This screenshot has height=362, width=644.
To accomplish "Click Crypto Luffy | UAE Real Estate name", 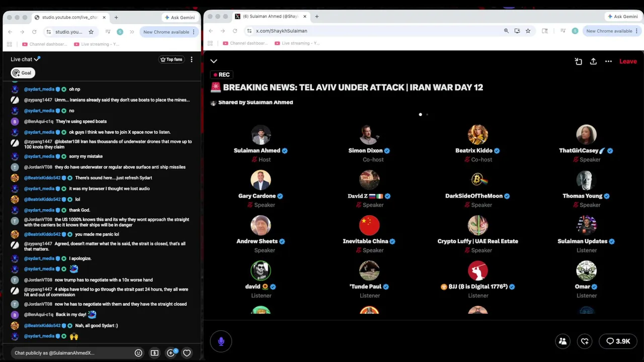I will (x=478, y=241).
